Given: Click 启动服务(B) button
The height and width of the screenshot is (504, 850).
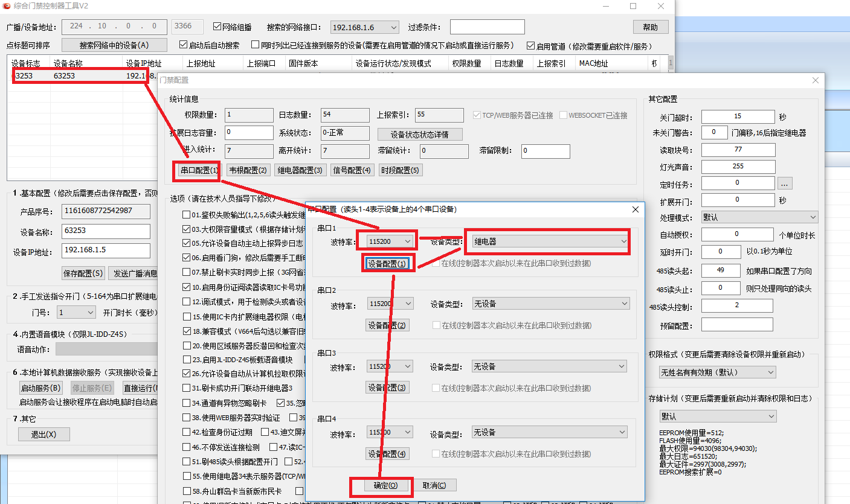Looking at the screenshot, I should point(41,388).
